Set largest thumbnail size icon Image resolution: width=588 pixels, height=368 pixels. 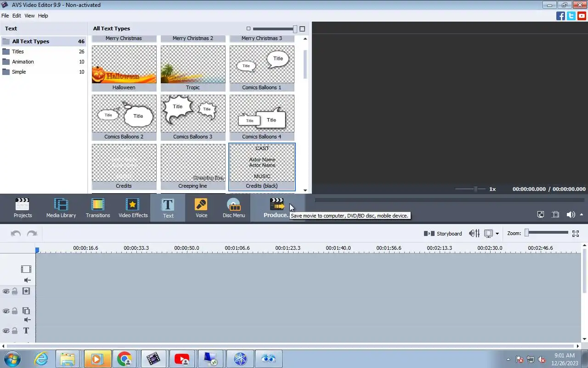tap(302, 29)
